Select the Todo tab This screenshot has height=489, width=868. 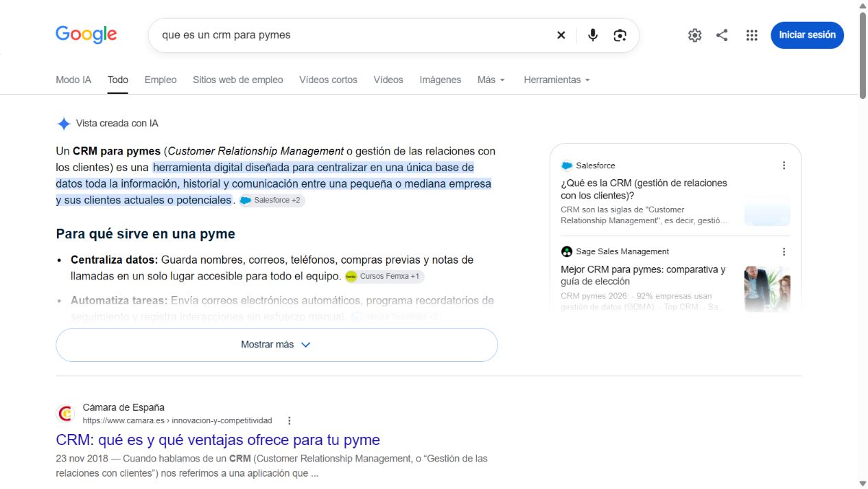(x=118, y=80)
